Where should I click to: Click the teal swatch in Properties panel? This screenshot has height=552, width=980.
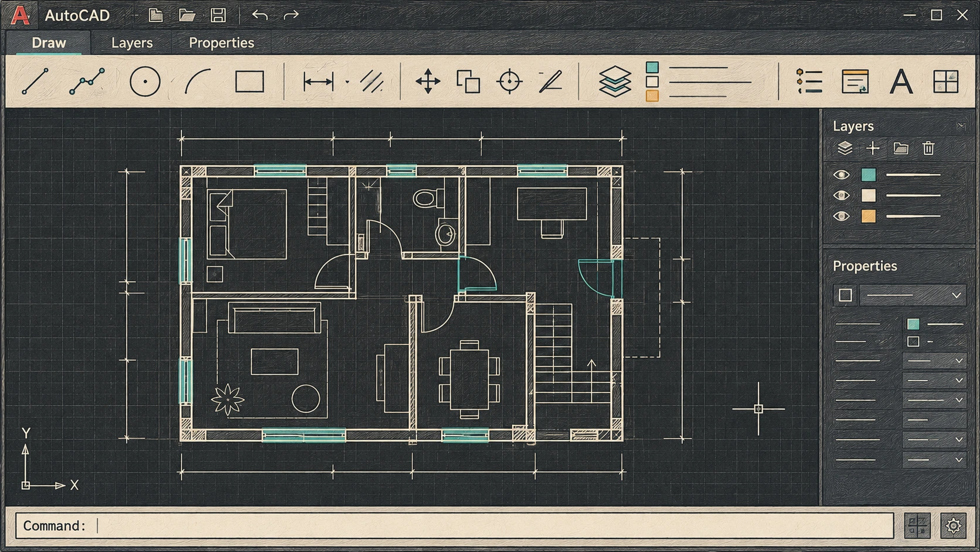(x=913, y=324)
